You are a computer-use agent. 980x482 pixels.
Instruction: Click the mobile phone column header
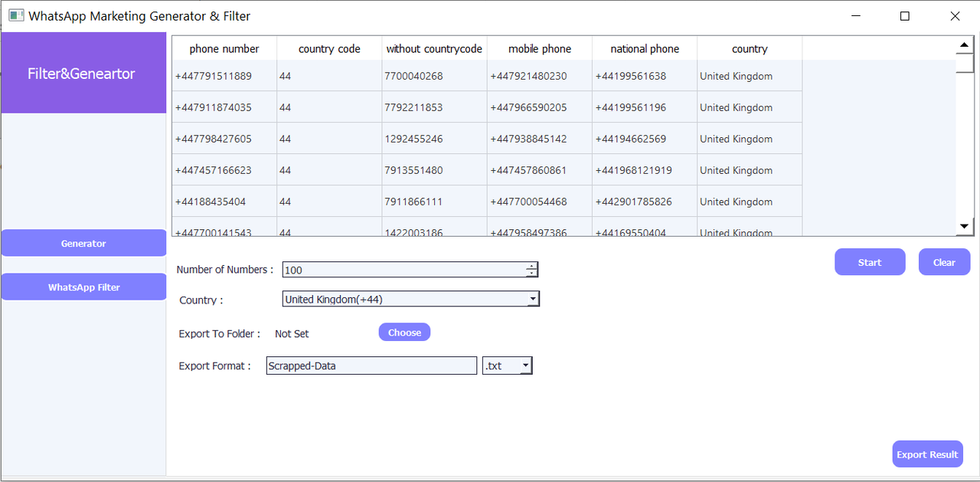(540, 48)
